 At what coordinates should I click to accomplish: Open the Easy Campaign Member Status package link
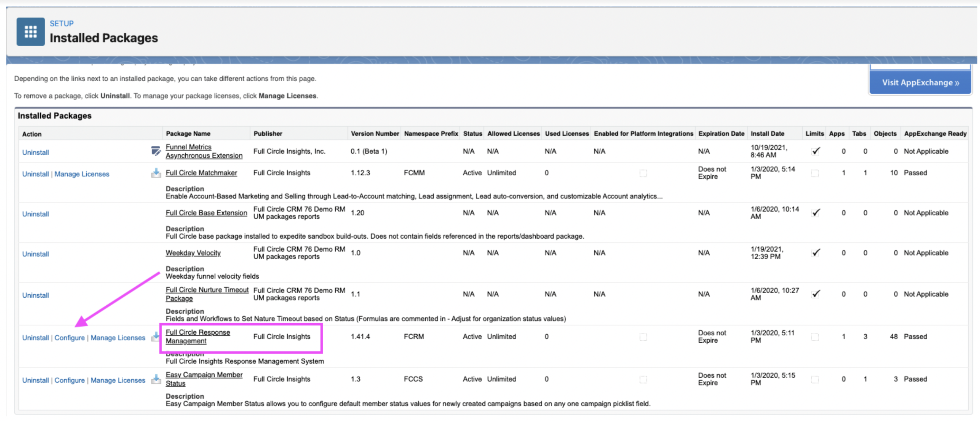tap(204, 379)
